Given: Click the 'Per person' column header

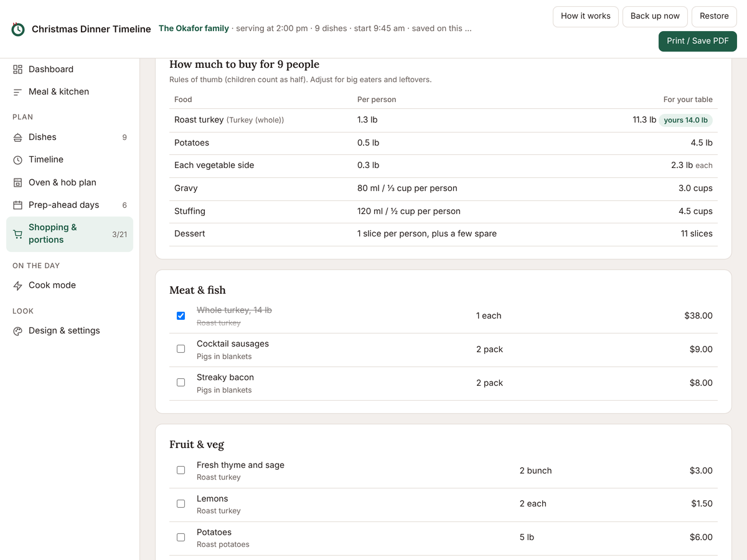Looking at the screenshot, I should pyautogui.click(x=377, y=100).
